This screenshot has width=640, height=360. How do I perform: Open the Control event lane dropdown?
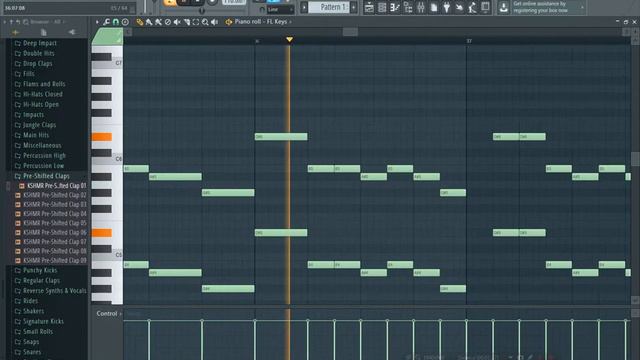(109, 313)
